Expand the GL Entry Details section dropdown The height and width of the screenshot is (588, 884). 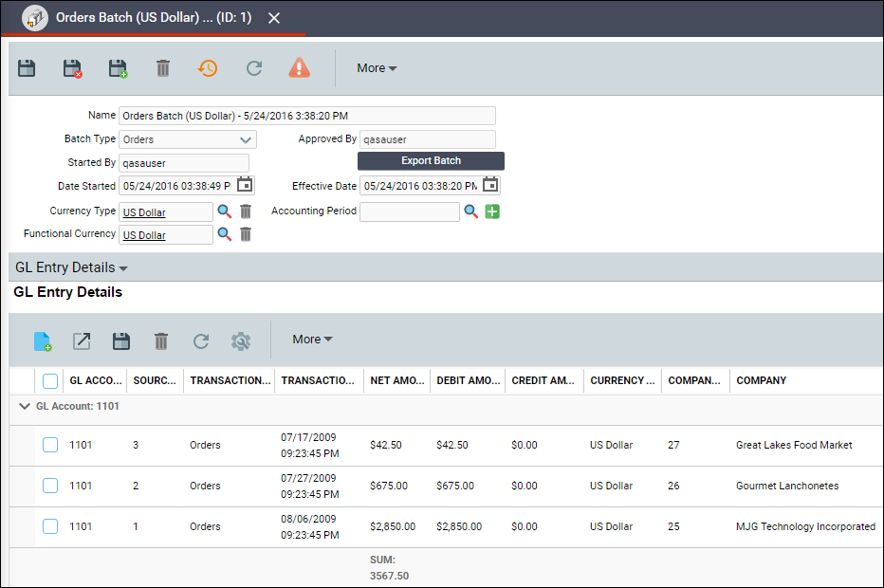click(x=71, y=267)
